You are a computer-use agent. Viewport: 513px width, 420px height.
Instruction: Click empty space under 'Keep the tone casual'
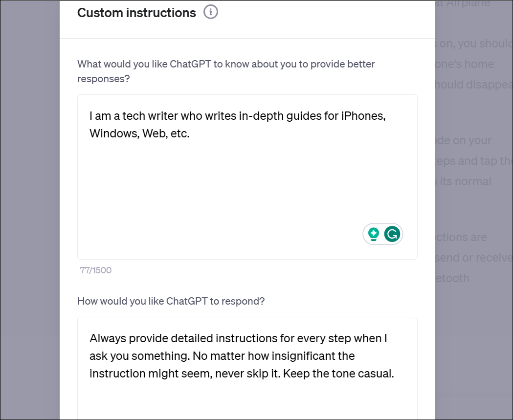[247, 401]
